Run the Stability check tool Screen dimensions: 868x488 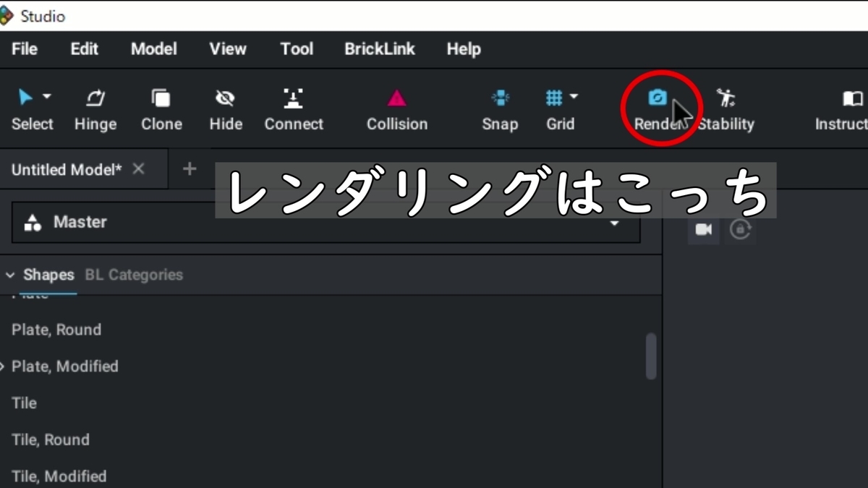[x=726, y=110]
